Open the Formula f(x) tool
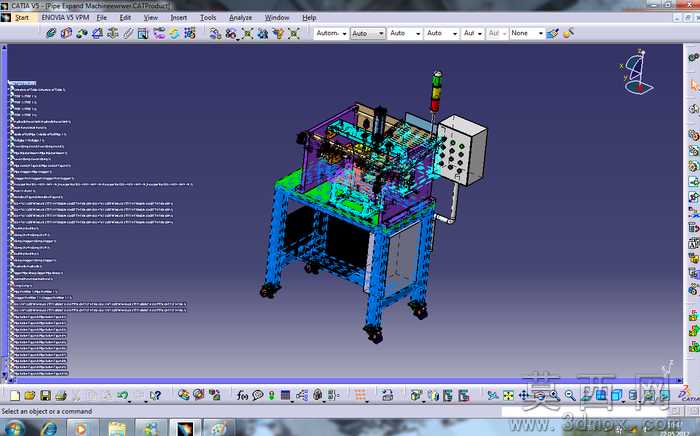 pos(242,395)
